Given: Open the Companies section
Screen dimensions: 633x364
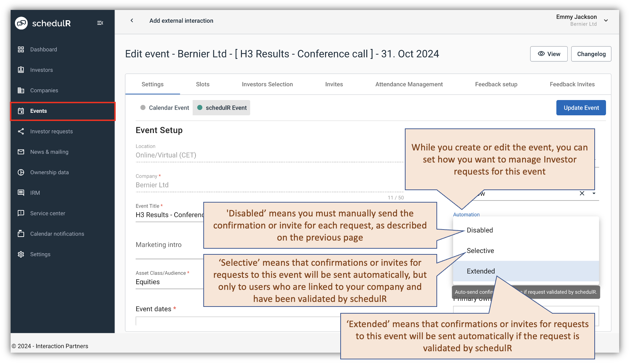Looking at the screenshot, I should point(44,90).
